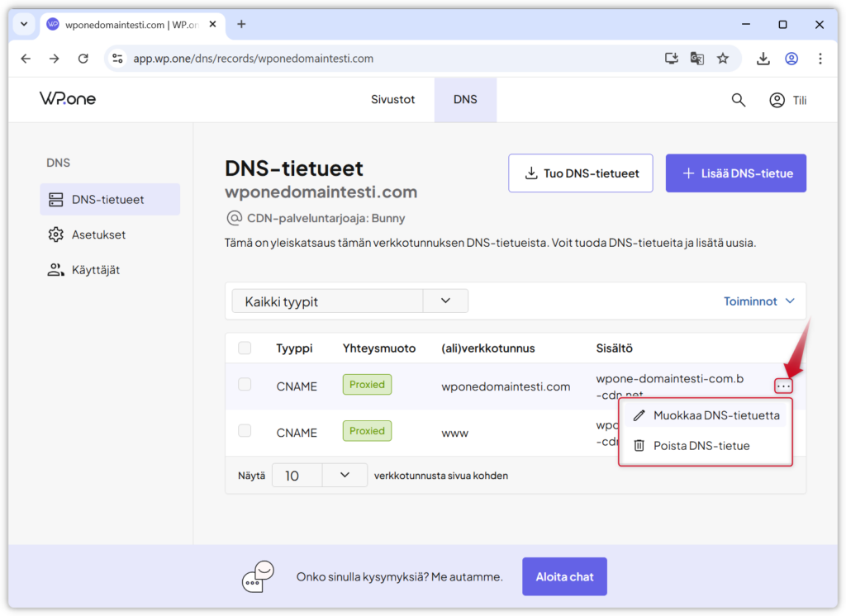Start a conversation with Aloita chat

(564, 576)
